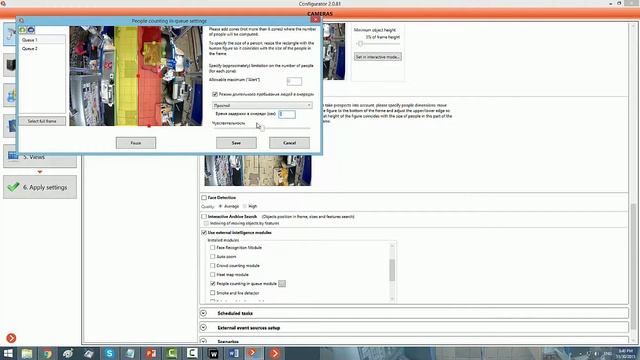Toggle Indexing of moving objects by features

click(206, 224)
